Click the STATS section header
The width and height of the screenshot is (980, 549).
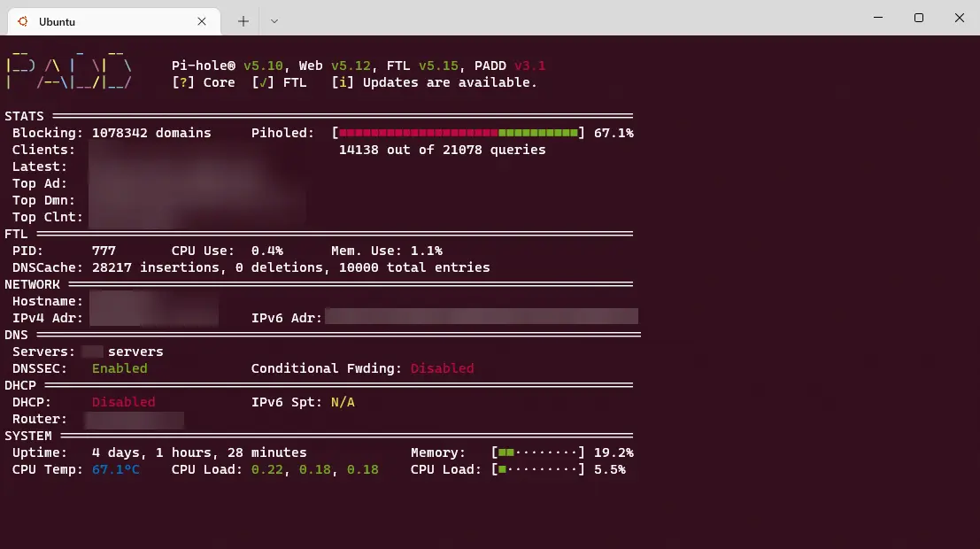coord(24,116)
